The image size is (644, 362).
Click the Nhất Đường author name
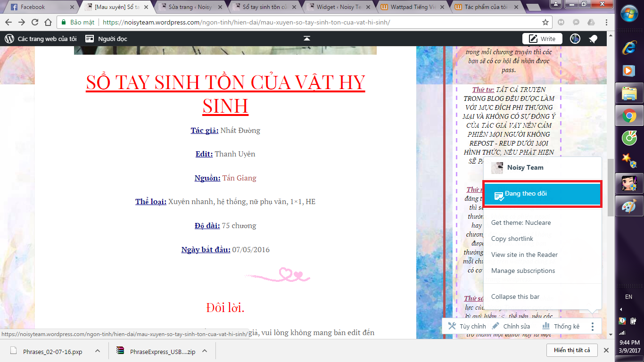[240, 130]
